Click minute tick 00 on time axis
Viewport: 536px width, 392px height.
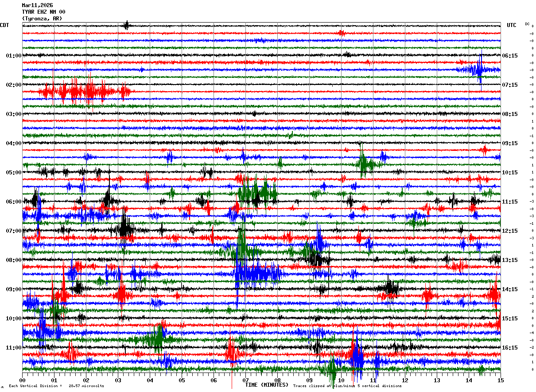pyautogui.click(x=23, y=380)
